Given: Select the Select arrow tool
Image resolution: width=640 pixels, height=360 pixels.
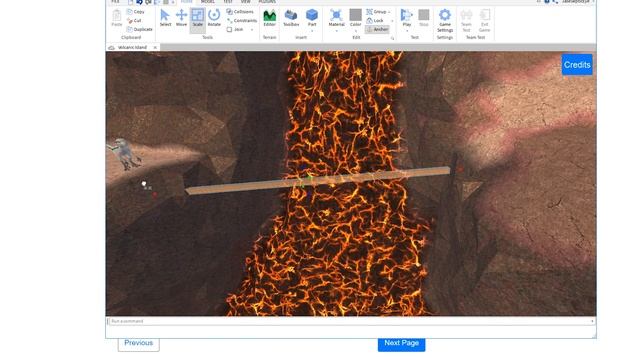Looking at the screenshot, I should 165,18.
